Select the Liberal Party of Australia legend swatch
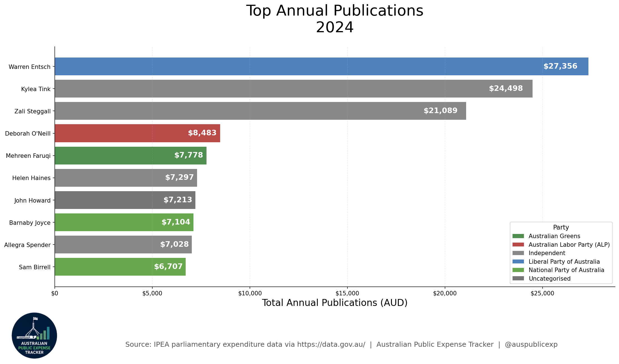 [x=518, y=262]
